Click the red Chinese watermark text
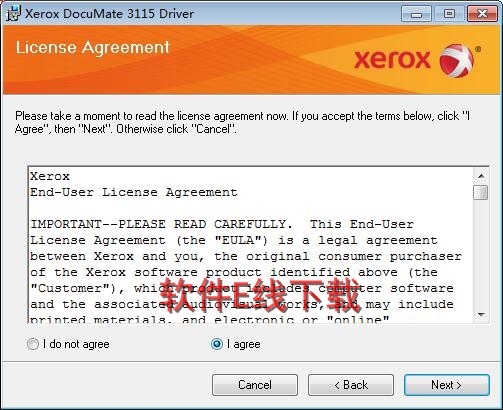Image resolution: width=503 pixels, height=410 pixels. pos(261,294)
